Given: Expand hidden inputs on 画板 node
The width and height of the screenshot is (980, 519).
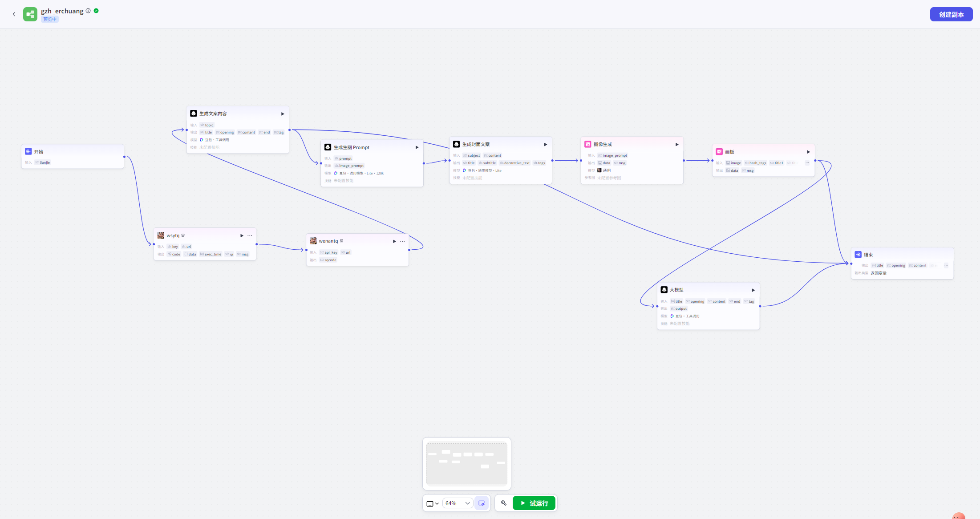Looking at the screenshot, I should [807, 163].
